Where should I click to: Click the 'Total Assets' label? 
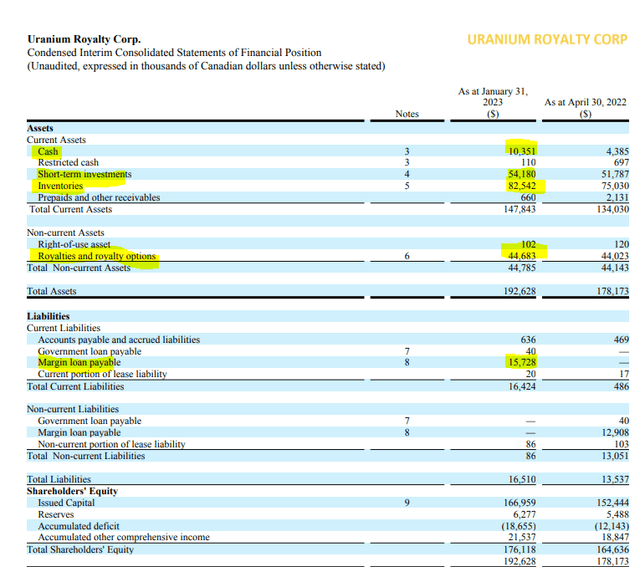click(x=51, y=291)
